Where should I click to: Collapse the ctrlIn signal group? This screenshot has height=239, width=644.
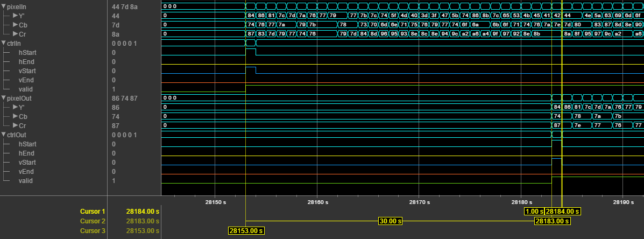tap(4, 43)
